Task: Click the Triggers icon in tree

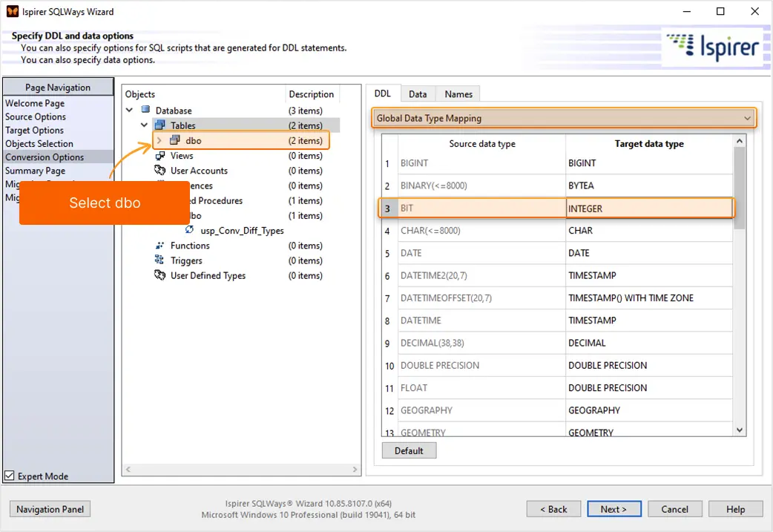Action: (159, 260)
